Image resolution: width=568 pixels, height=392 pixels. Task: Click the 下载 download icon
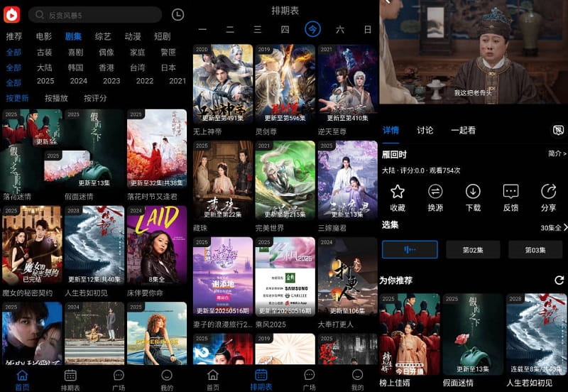click(473, 191)
